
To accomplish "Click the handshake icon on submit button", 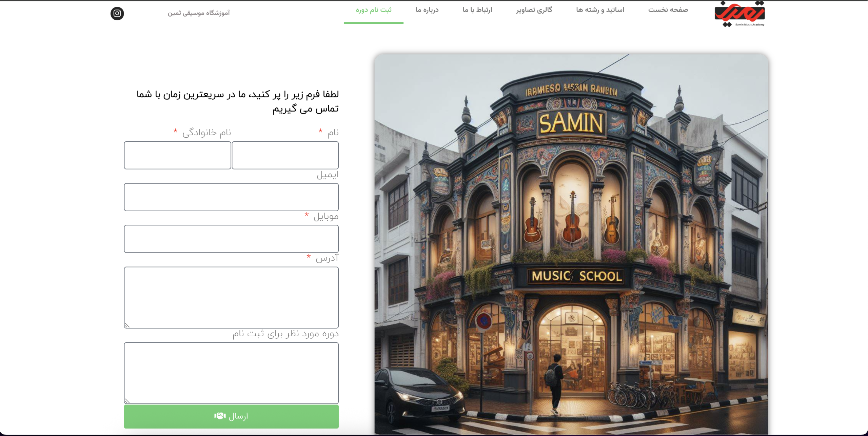I will pyautogui.click(x=220, y=416).
